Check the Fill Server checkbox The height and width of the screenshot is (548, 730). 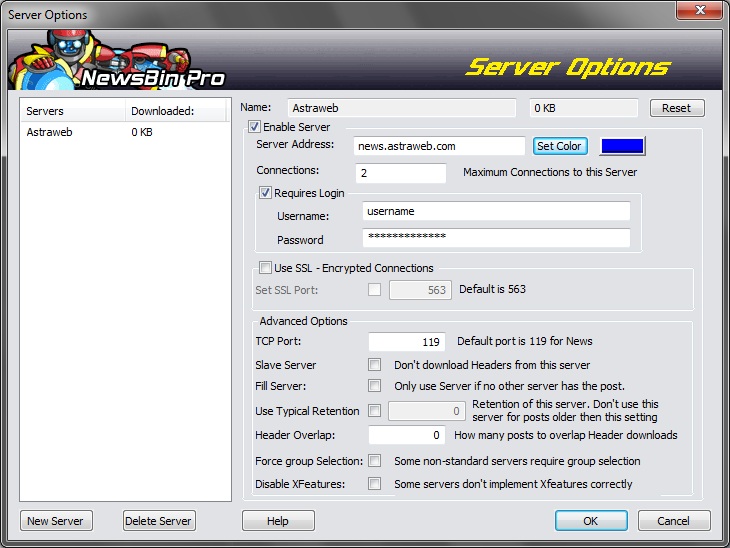[x=374, y=386]
